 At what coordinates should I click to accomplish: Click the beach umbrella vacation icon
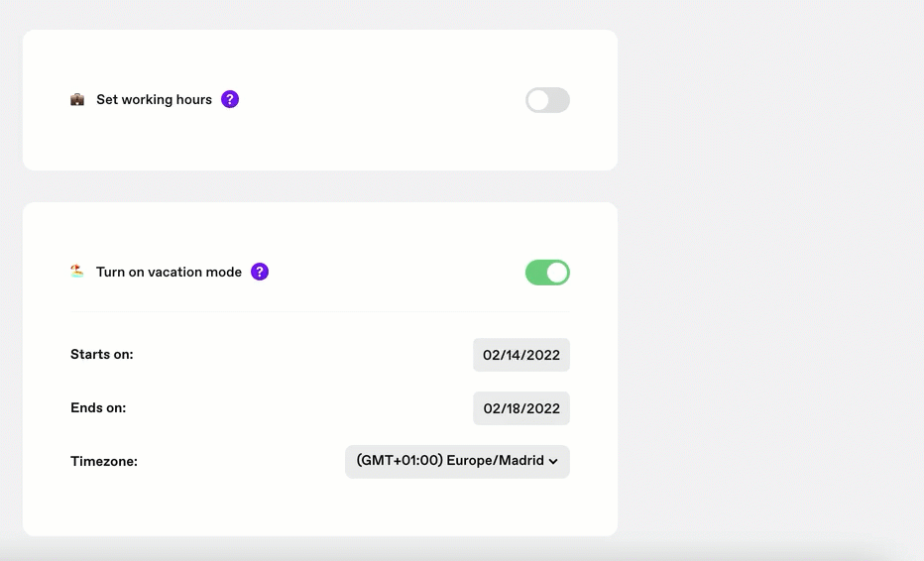coord(77,271)
